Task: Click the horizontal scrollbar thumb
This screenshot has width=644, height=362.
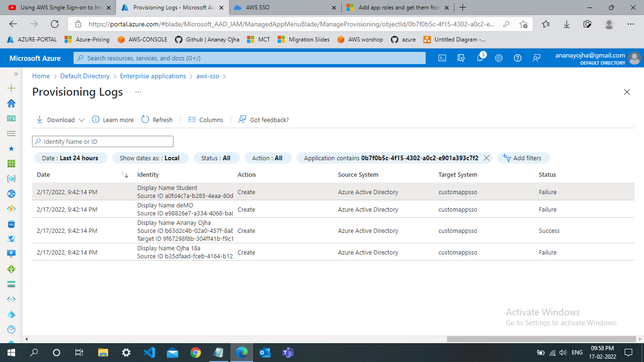Action: click(x=541, y=339)
